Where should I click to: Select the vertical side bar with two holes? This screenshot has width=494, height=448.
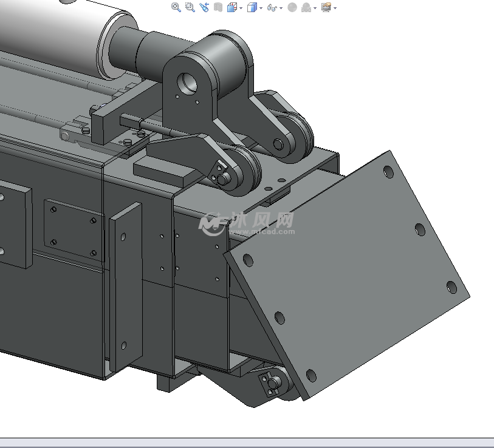[125, 285]
